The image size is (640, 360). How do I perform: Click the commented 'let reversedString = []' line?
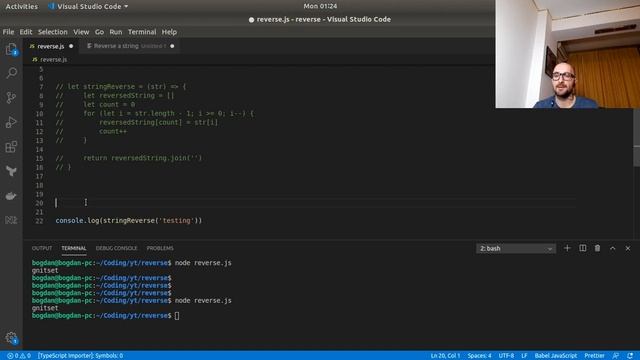tap(115, 96)
